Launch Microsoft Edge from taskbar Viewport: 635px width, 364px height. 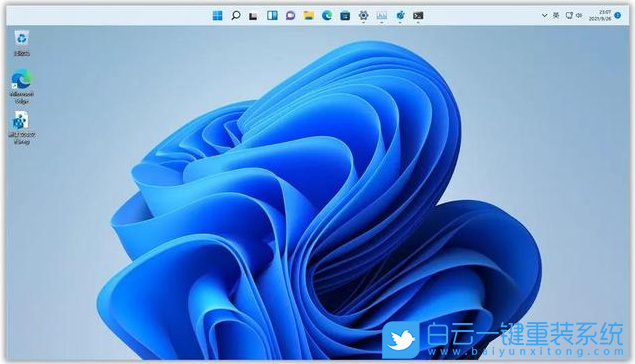coord(327,15)
